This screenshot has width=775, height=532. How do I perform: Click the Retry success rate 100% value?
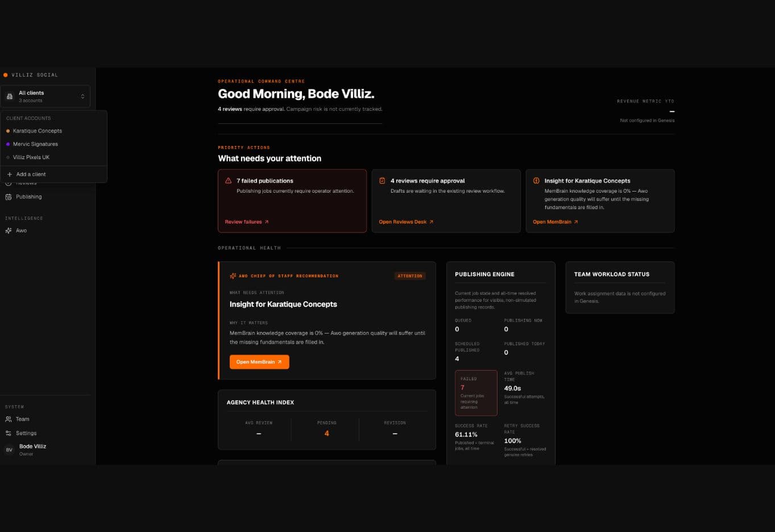click(x=512, y=440)
